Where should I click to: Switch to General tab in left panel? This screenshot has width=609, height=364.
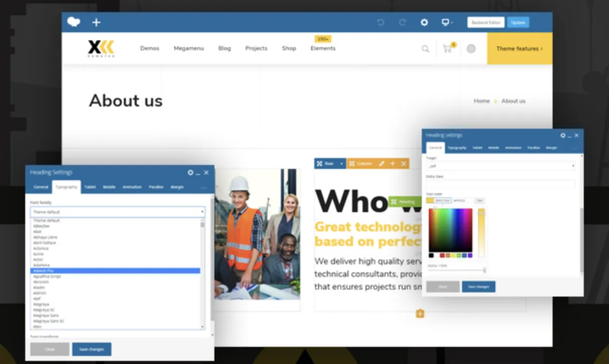(41, 187)
